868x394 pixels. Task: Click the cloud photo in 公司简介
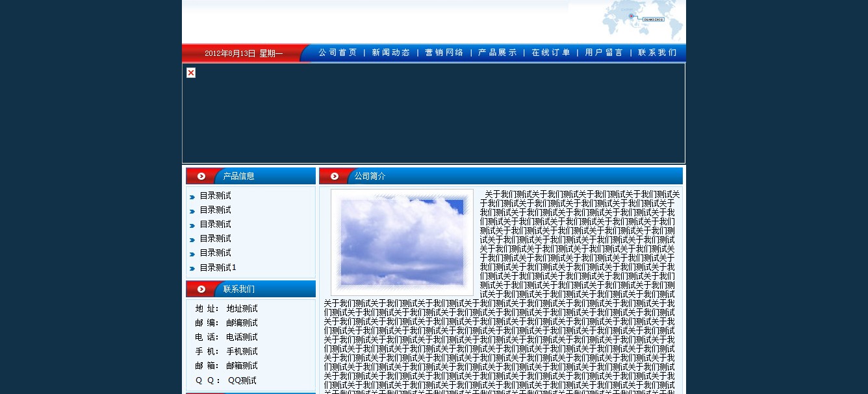(x=402, y=243)
